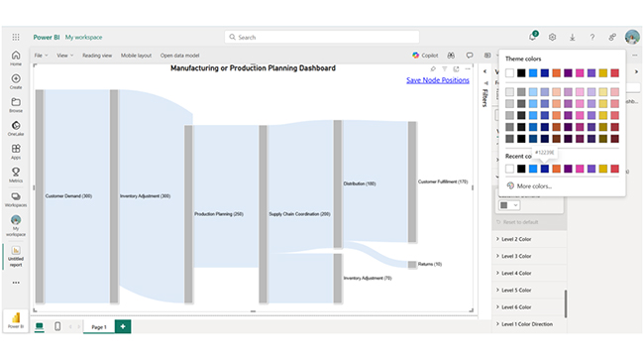644x360 pixels.
Task: Click the share feedback icon in header
Action: coord(612,37)
